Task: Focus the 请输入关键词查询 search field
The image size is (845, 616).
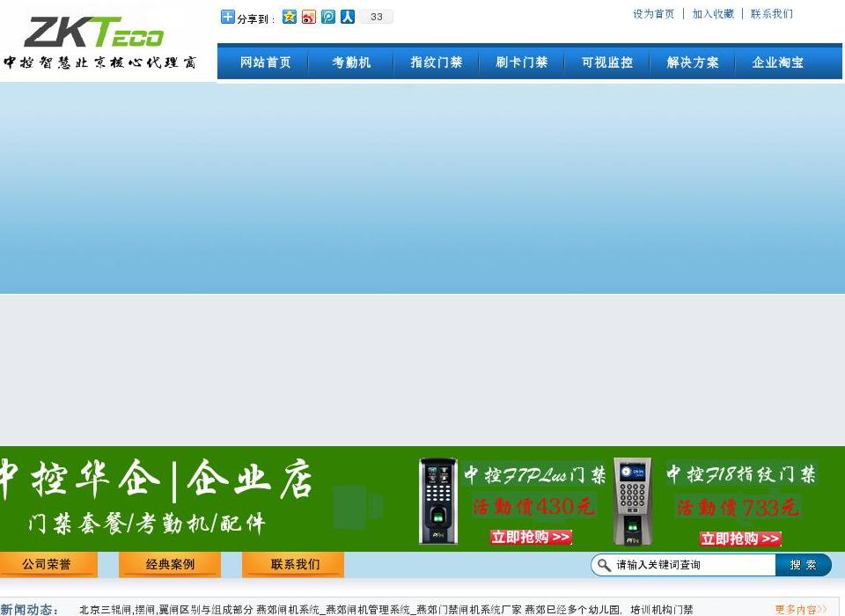Action: pos(693,565)
